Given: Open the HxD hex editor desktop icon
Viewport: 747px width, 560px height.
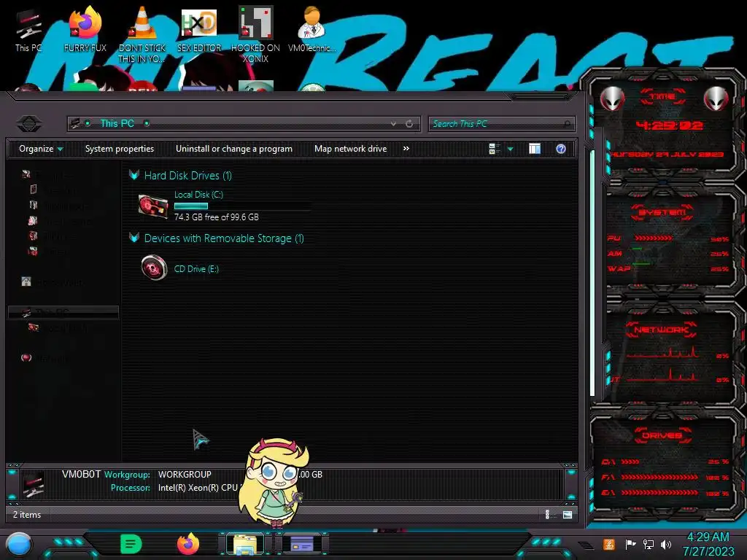Looking at the screenshot, I should coord(198,23).
